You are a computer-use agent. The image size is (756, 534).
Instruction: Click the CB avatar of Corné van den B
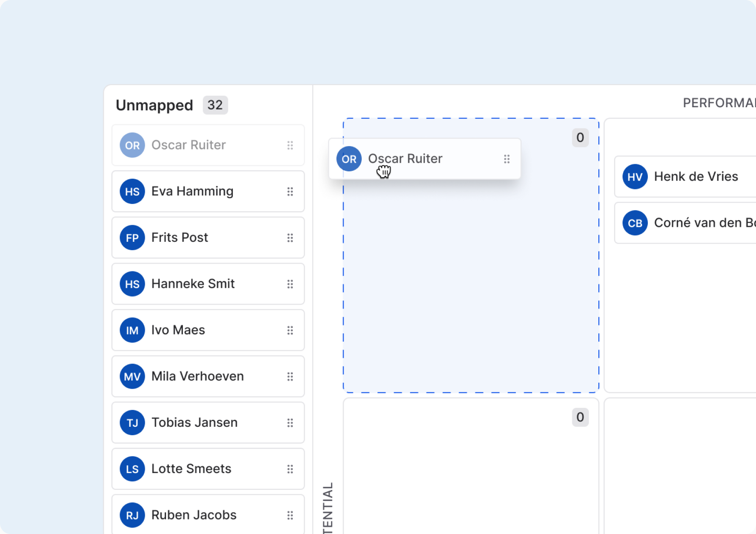pos(635,223)
